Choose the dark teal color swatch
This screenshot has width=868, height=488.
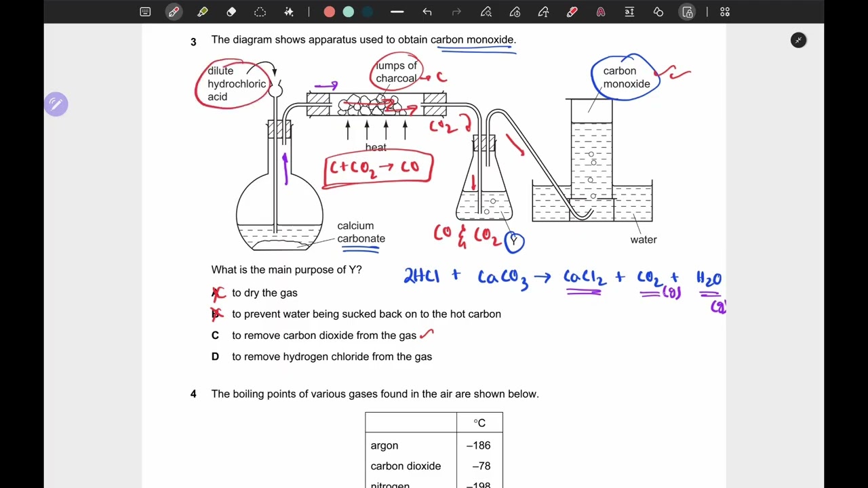point(368,12)
